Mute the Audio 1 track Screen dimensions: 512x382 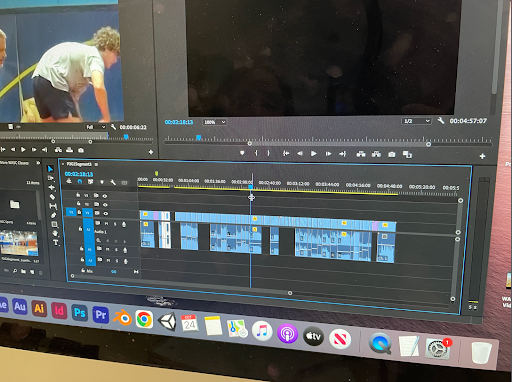click(107, 224)
